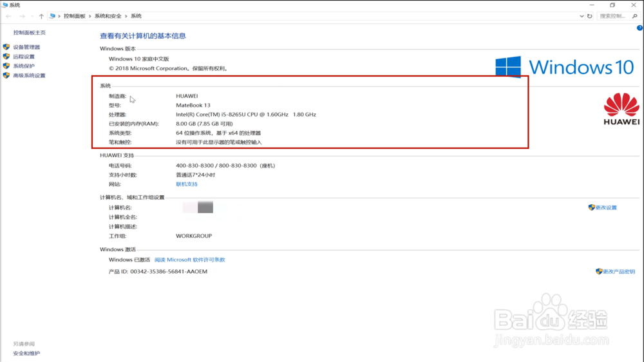The image size is (644, 362).
Task: Click shield icon beside 系统保护
Action: coord(6,66)
